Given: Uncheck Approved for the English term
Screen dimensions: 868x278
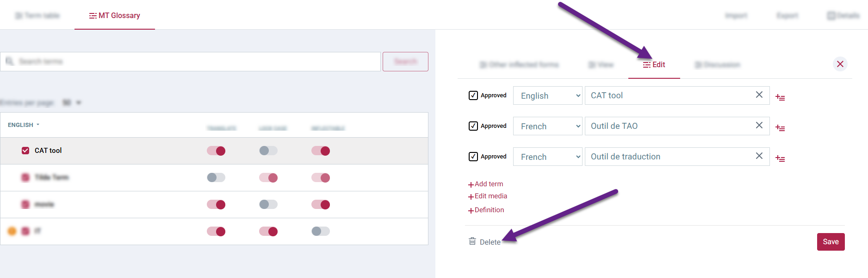Looking at the screenshot, I should coord(473,95).
